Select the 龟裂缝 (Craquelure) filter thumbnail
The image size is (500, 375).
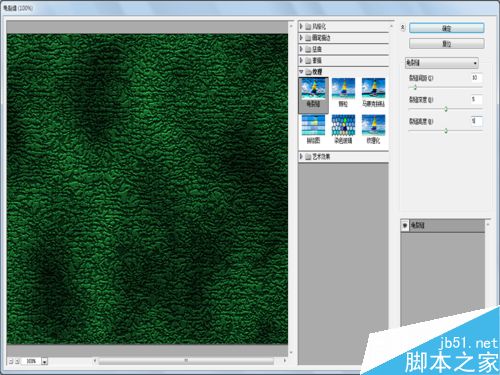coord(313,95)
